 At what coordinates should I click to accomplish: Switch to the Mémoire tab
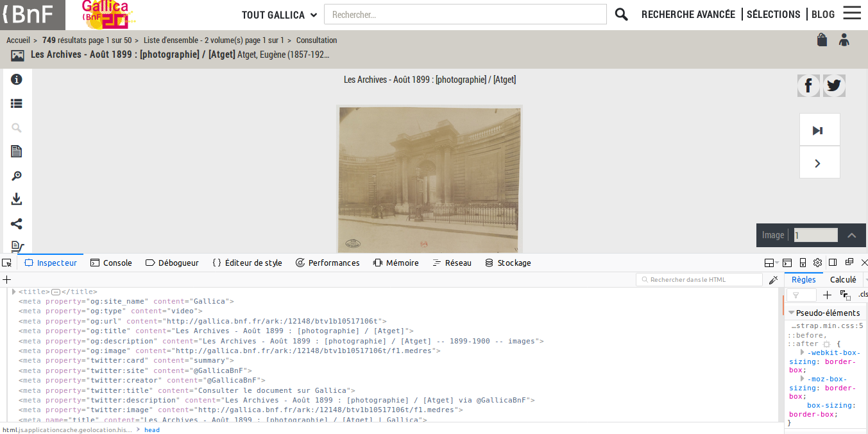pos(396,263)
